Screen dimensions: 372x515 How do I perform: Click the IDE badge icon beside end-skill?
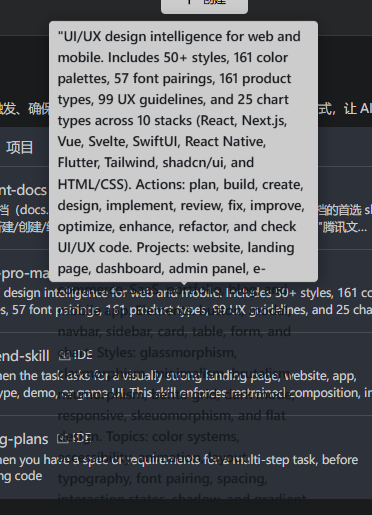tap(65, 356)
